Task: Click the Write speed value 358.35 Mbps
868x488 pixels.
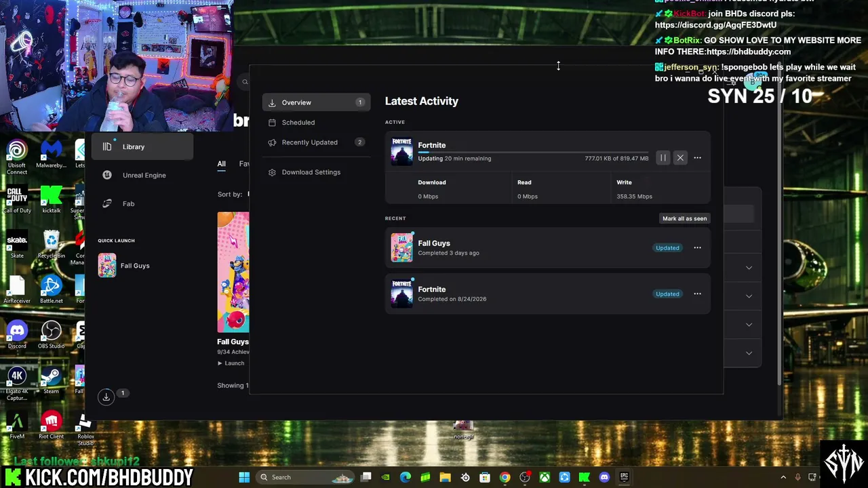Action: point(634,197)
